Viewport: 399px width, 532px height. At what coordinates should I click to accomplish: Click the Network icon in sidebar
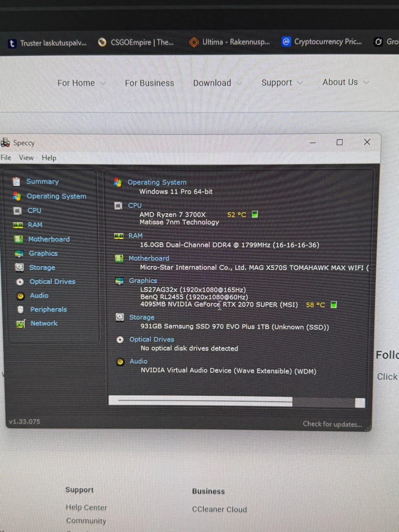tap(21, 324)
